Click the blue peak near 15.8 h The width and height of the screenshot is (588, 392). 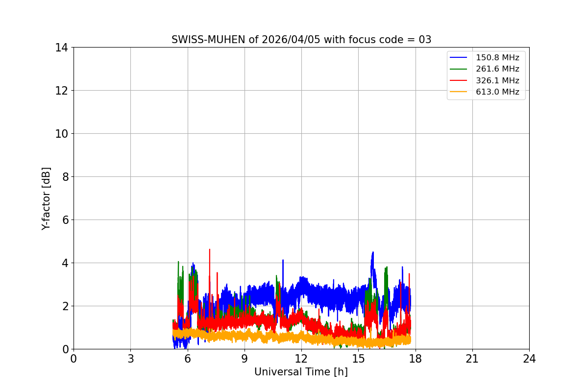coord(373,253)
